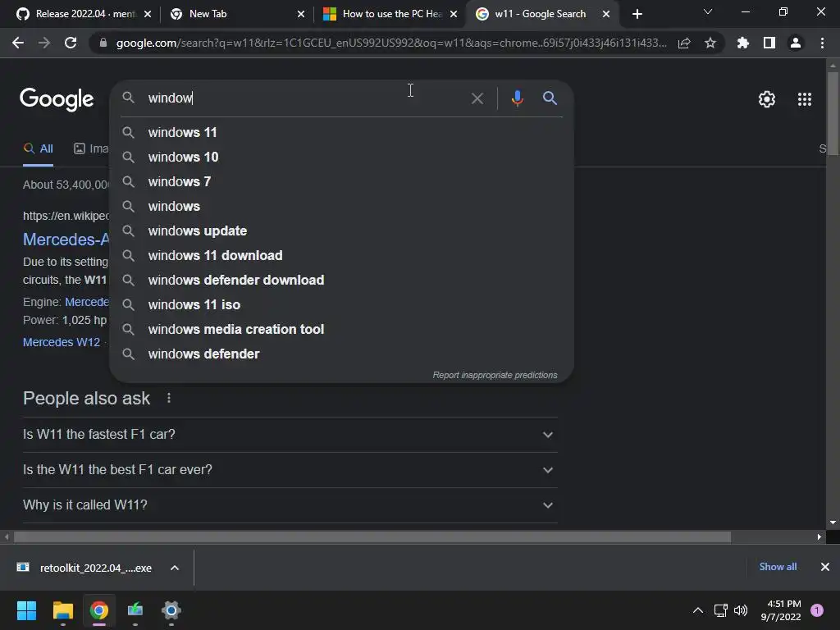Close the New Tab tab
Viewport: 840px width, 630px height.
click(x=301, y=15)
